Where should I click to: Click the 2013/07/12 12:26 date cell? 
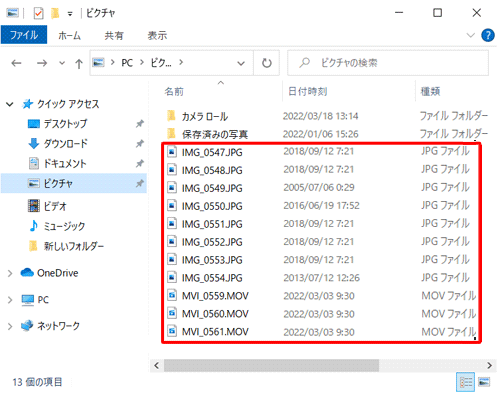click(x=321, y=278)
